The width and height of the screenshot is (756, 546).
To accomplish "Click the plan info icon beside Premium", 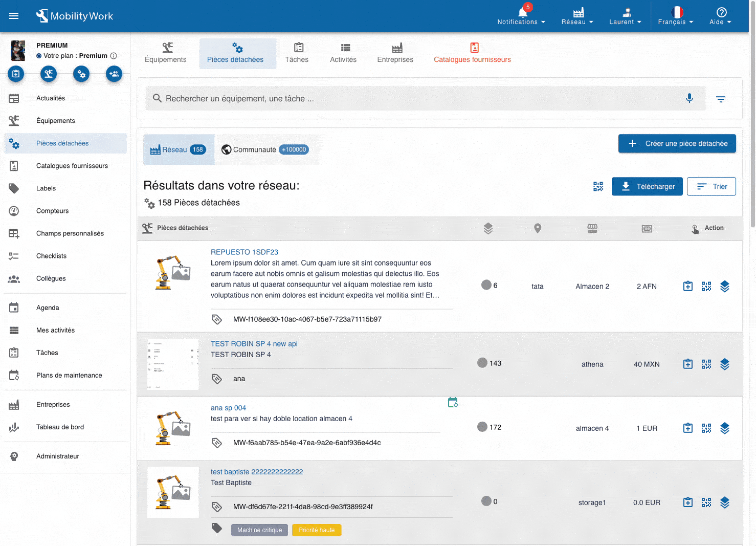I will pos(114,56).
